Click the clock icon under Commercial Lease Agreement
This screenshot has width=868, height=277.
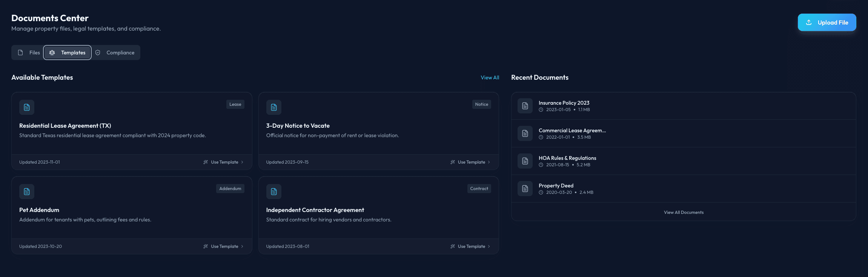tap(541, 137)
